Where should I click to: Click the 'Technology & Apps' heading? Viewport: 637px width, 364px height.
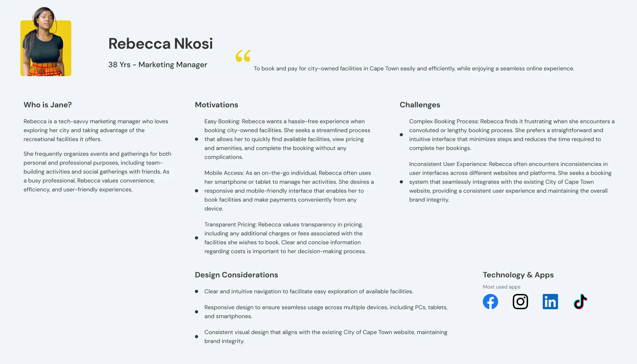click(518, 275)
